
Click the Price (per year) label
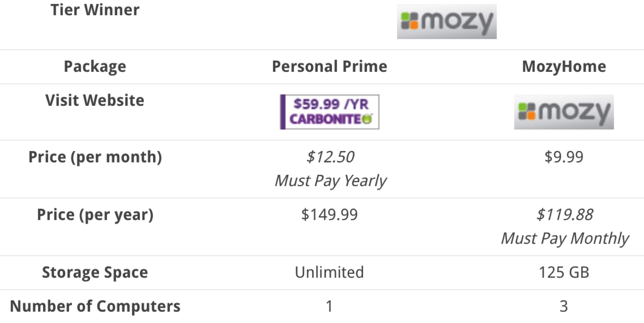(x=95, y=215)
